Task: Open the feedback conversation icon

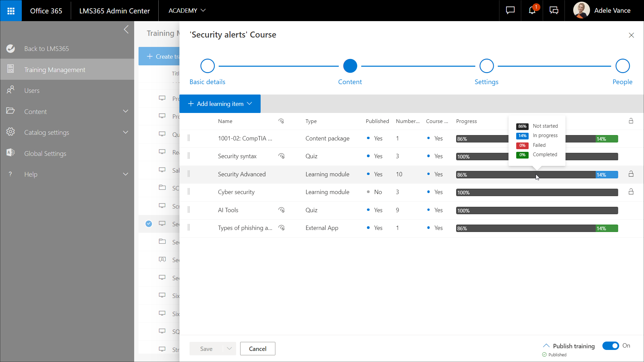Action: tap(554, 10)
